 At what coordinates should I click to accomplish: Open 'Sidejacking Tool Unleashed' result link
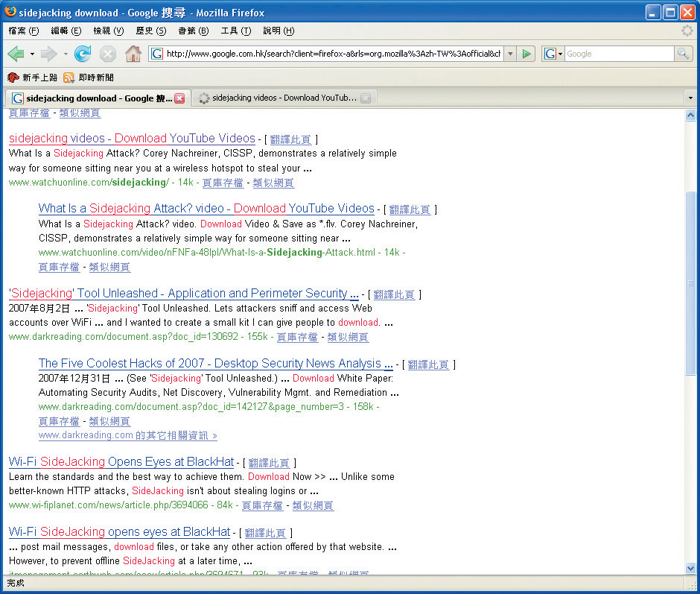tap(183, 294)
